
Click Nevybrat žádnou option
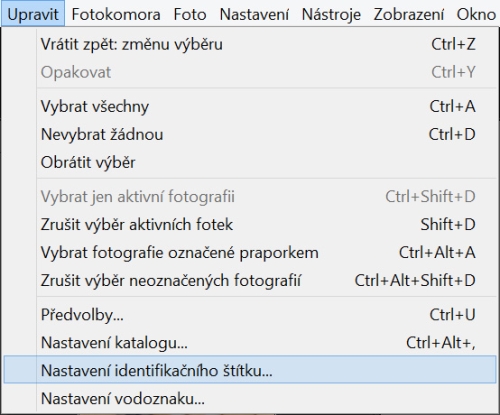tap(250, 135)
